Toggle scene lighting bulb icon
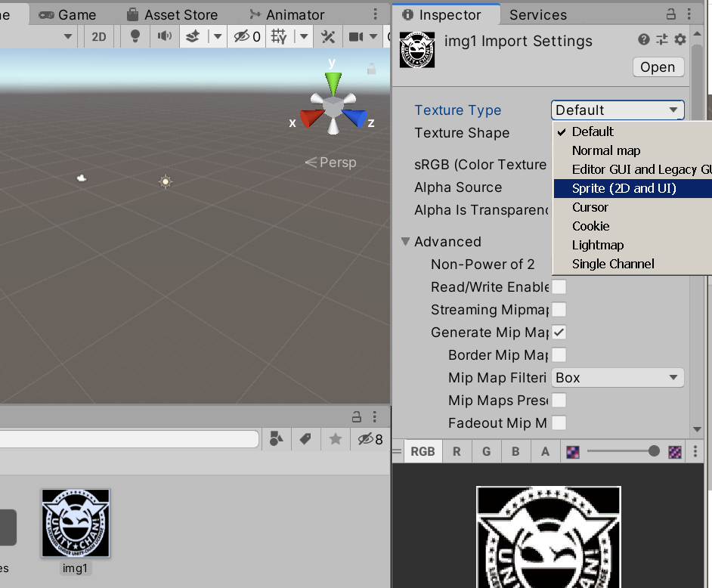712x588 pixels. [135, 36]
